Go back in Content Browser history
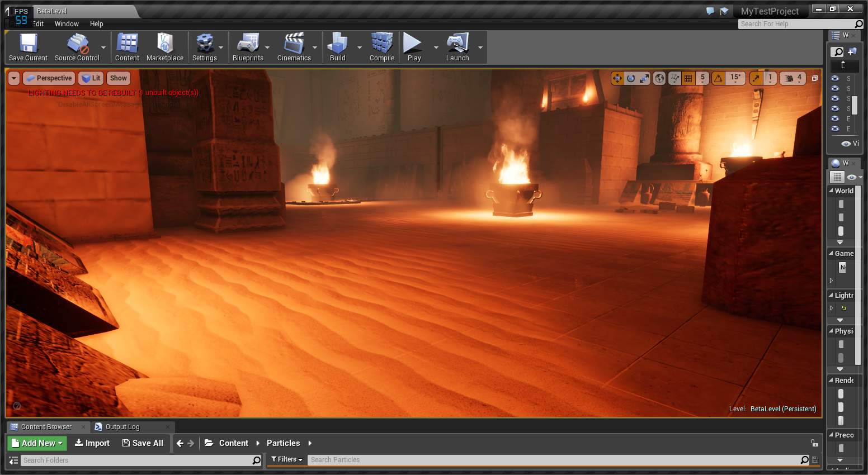This screenshot has height=475, width=868. coord(180,443)
